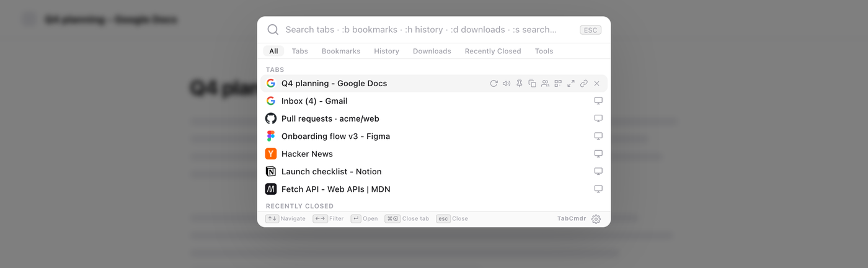Viewport: 868px width, 268px height.
Task: Click the Notion favicon of Launch checklist
Action: 271,172
